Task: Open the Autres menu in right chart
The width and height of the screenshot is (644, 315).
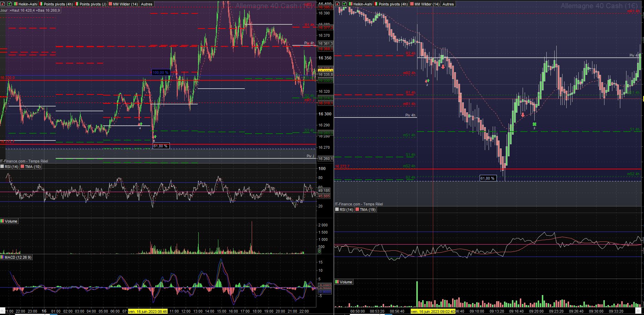Action: coord(448,4)
